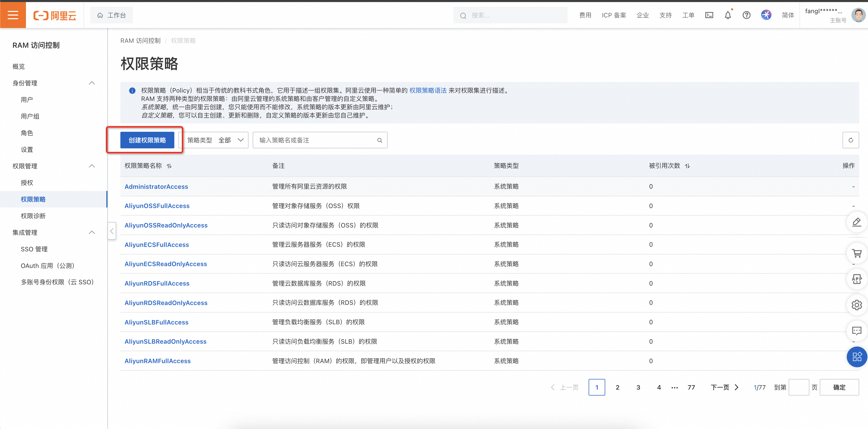Screen dimensions: 868x429
Task: Open AdministratorAccess policy
Action: (156, 186)
